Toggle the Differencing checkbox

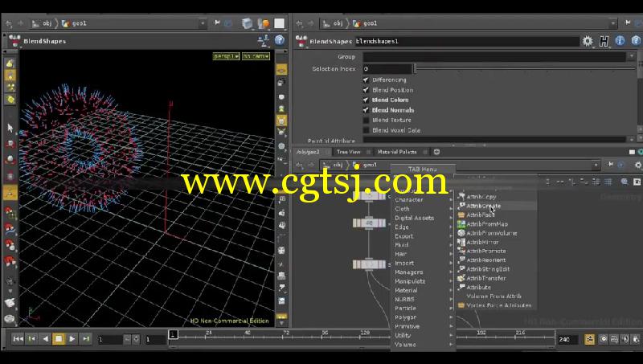pyautogui.click(x=366, y=80)
